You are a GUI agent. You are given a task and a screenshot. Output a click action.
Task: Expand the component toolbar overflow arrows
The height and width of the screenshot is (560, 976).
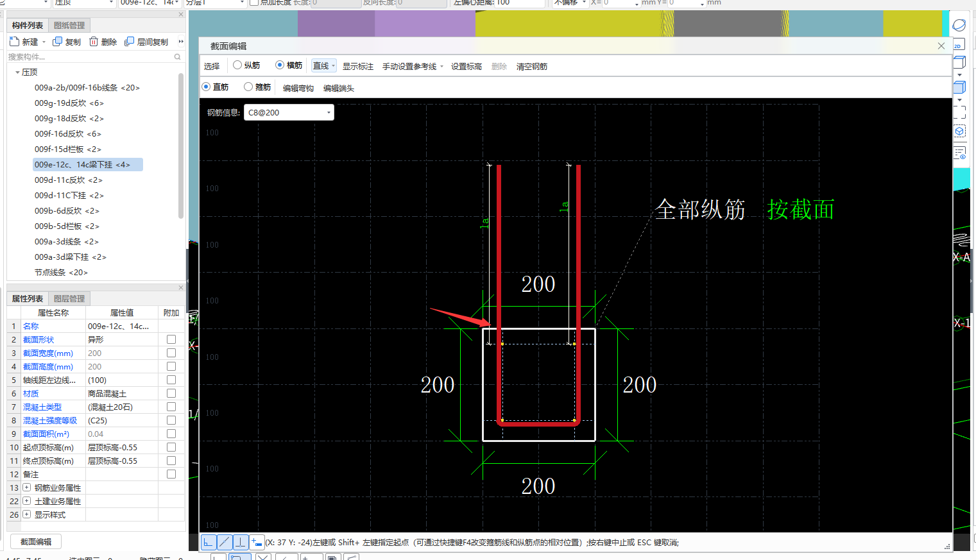181,42
